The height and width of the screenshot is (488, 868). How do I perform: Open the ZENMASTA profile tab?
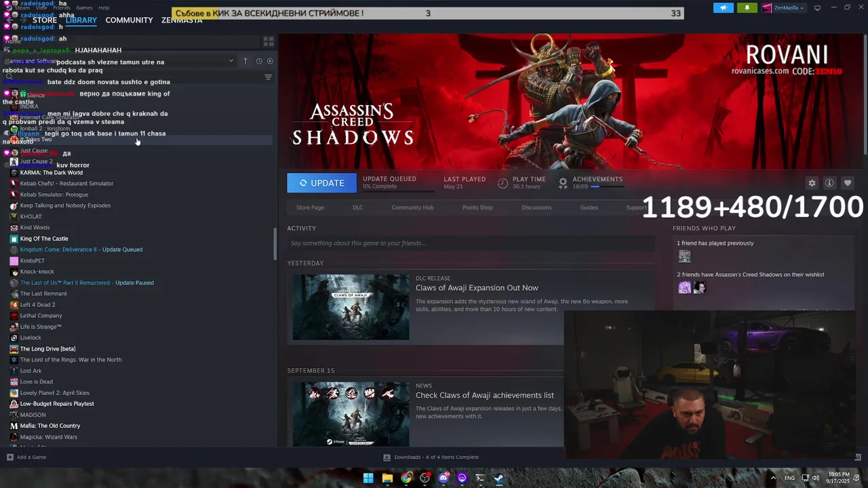182,20
